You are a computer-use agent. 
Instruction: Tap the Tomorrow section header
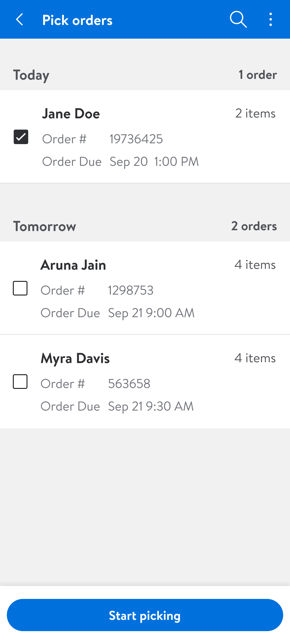coord(45,226)
